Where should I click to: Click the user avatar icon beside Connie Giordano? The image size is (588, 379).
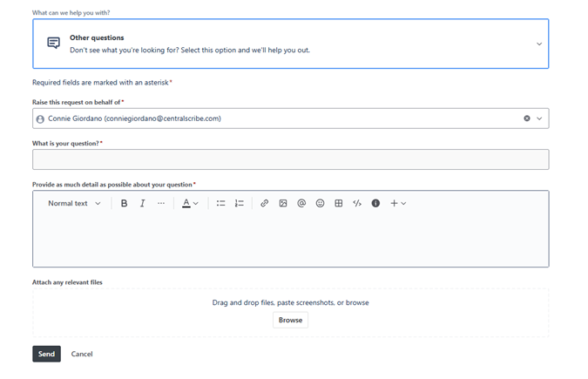click(40, 119)
